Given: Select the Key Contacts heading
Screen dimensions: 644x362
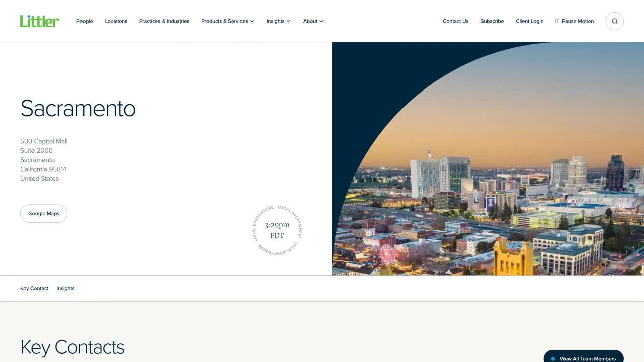Looking at the screenshot, I should pos(72,347).
